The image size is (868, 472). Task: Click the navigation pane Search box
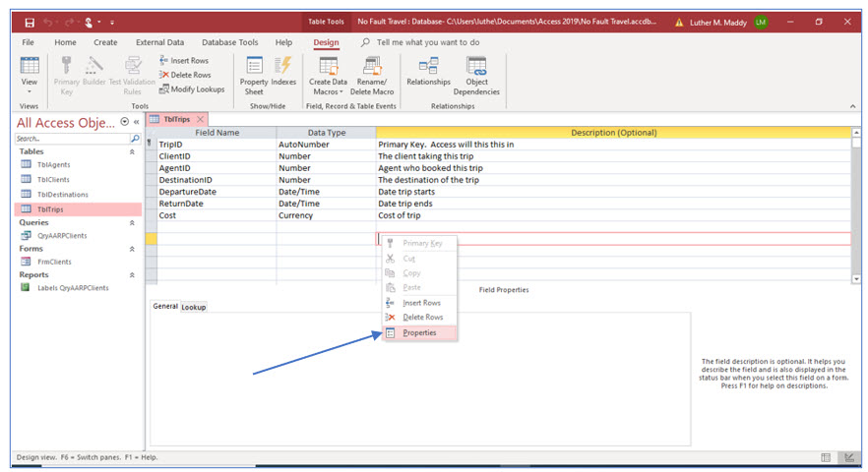pos(72,139)
